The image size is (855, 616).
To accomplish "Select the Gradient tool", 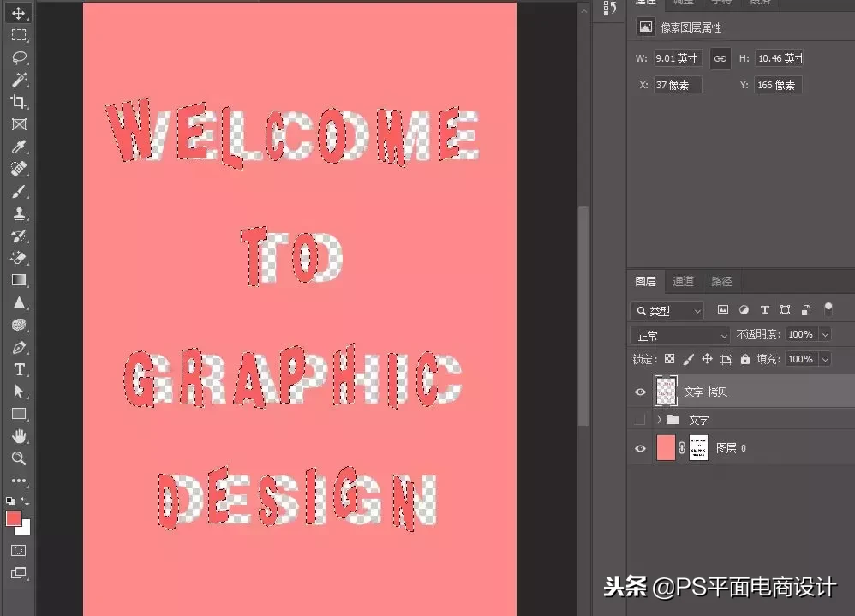I will coord(19,280).
